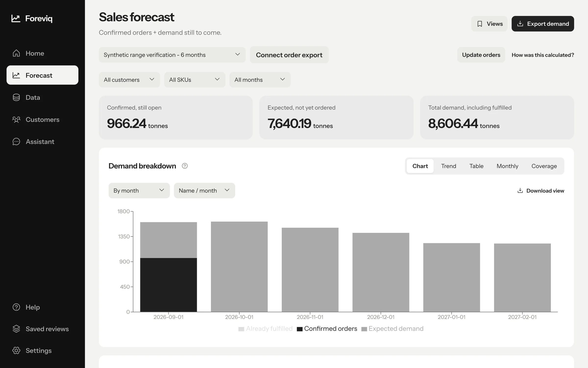Click the 7,640.19 tonnes value
The image size is (588, 368).
300,123
